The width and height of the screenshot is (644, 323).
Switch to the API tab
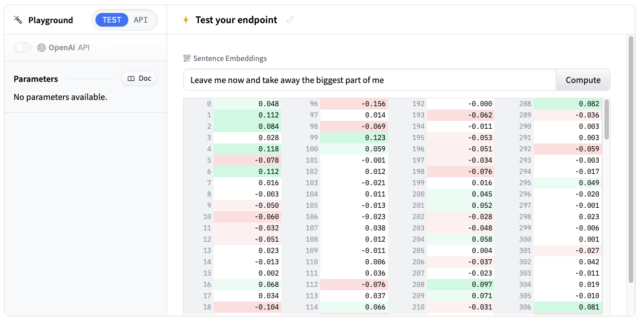click(141, 20)
